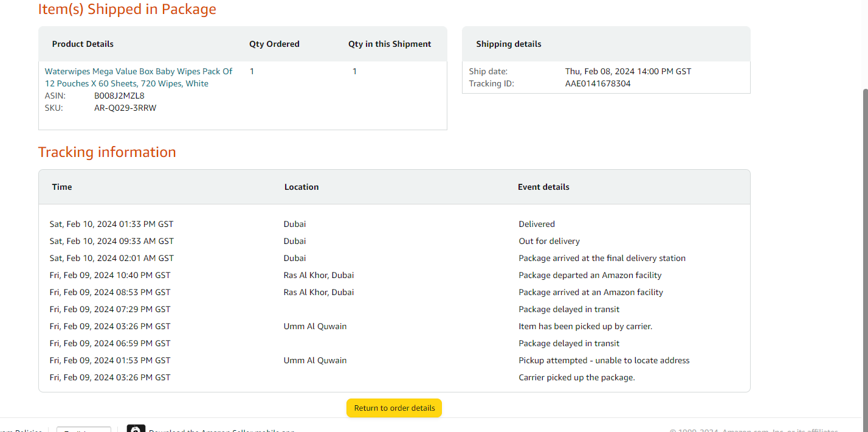
Task: Click 'Package delayed in transit' in the 07:29 PM row
Action: point(569,309)
